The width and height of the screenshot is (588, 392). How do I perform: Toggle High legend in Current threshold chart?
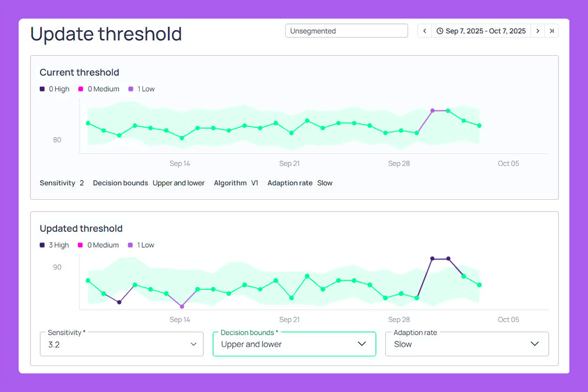pos(55,89)
